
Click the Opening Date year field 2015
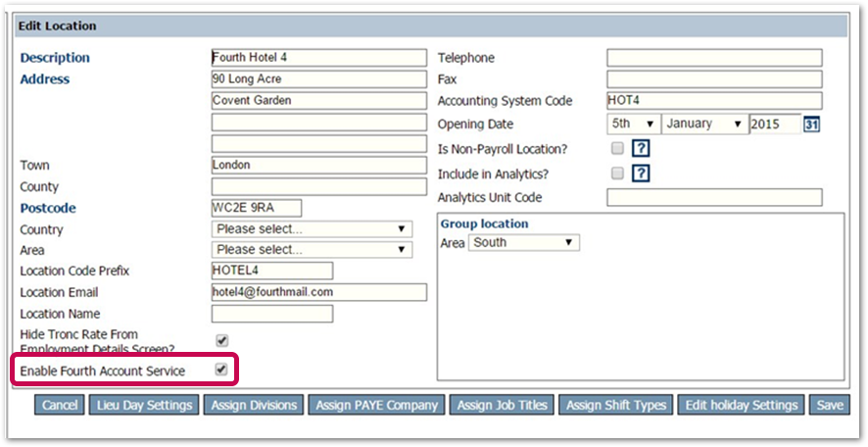[x=776, y=124]
